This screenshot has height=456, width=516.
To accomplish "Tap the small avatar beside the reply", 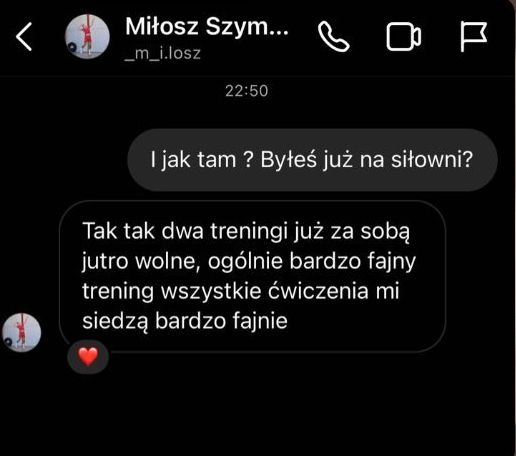I will click(x=22, y=333).
